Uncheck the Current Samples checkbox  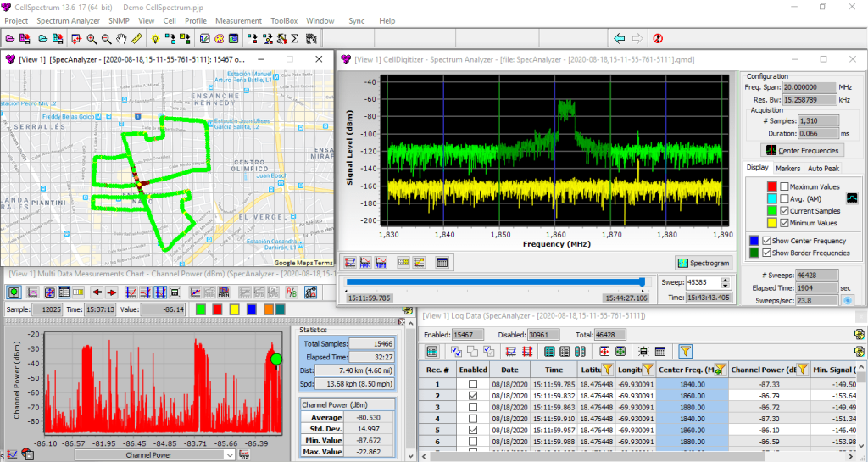click(784, 210)
